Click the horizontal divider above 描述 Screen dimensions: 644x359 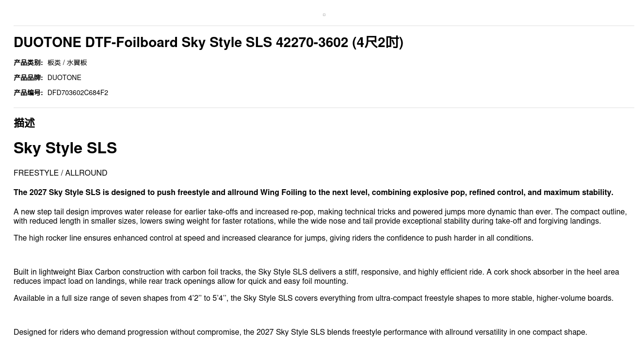[x=324, y=108]
